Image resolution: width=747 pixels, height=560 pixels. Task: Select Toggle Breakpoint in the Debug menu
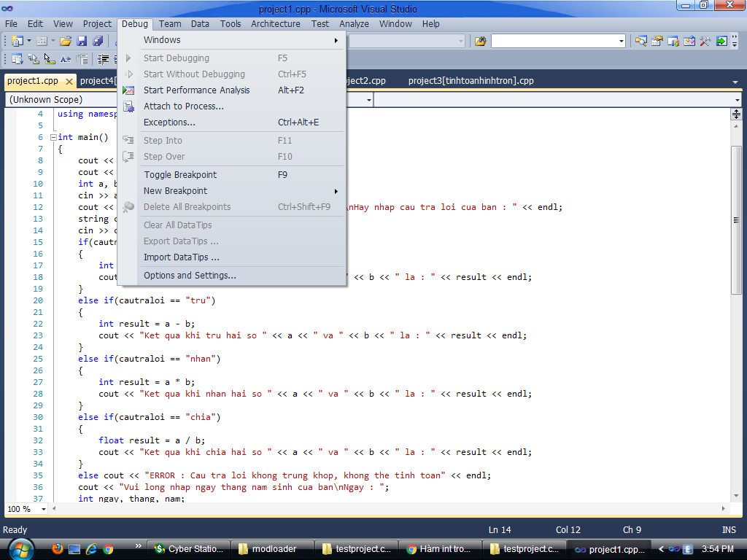[232, 175]
